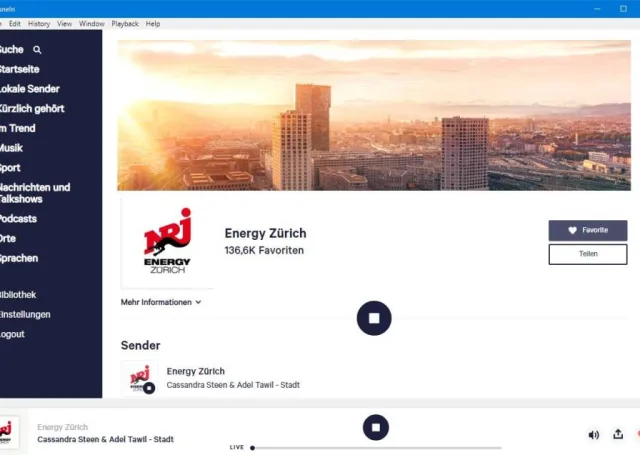Browse Sprachen in the sidebar
Viewport: 640px width, 455px height.
pos(19,258)
